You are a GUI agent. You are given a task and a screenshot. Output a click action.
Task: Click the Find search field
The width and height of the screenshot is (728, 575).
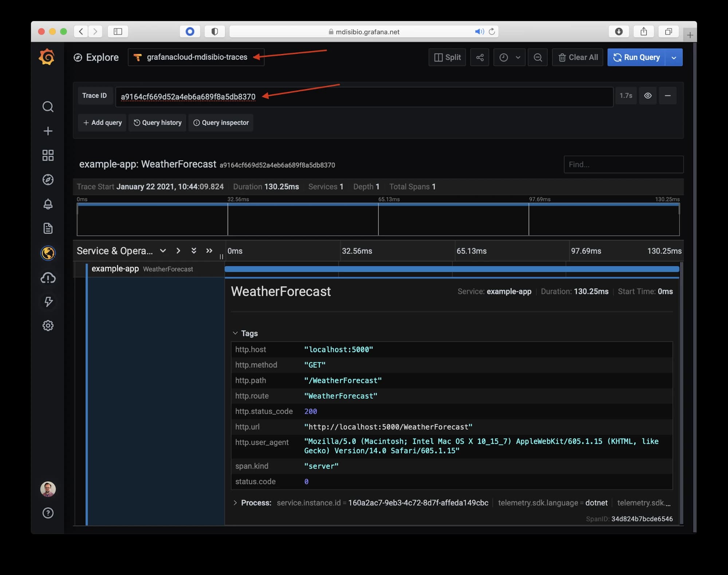(623, 164)
